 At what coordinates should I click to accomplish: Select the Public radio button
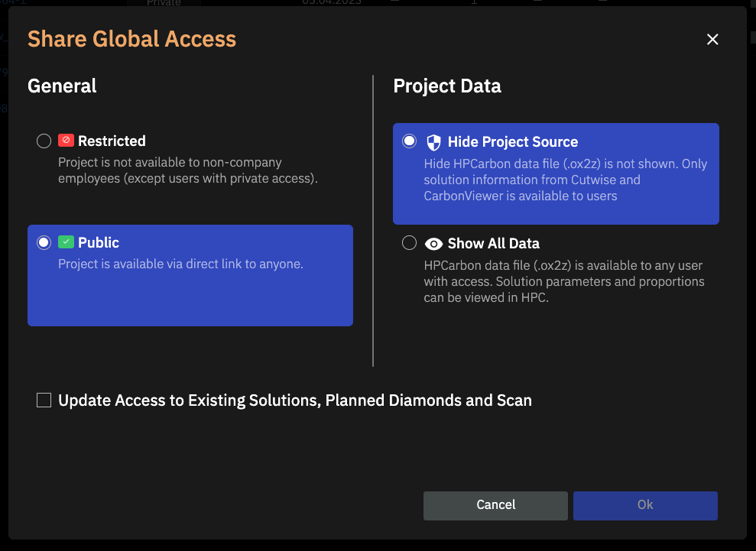point(44,242)
